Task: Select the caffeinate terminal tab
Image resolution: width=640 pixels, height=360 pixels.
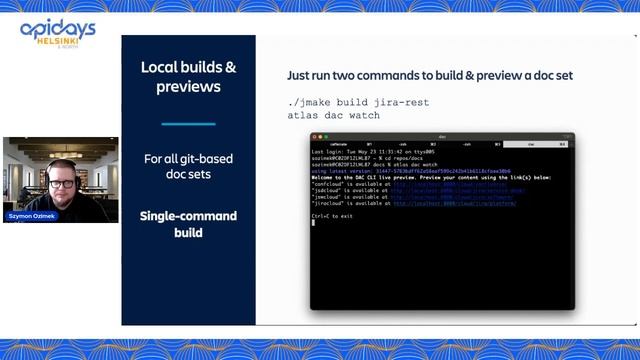Action: pos(344,144)
